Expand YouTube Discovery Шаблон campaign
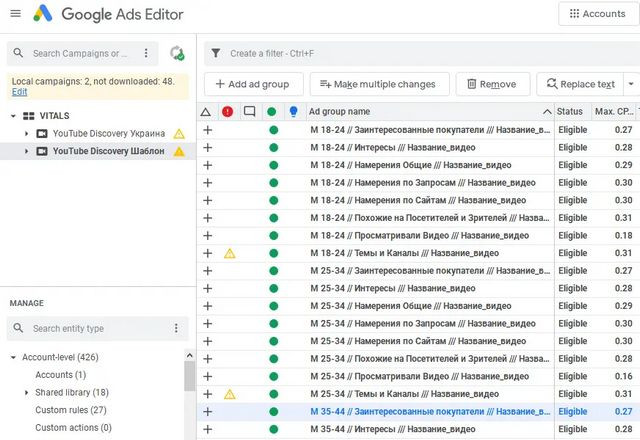The image size is (640, 440). tap(27, 151)
